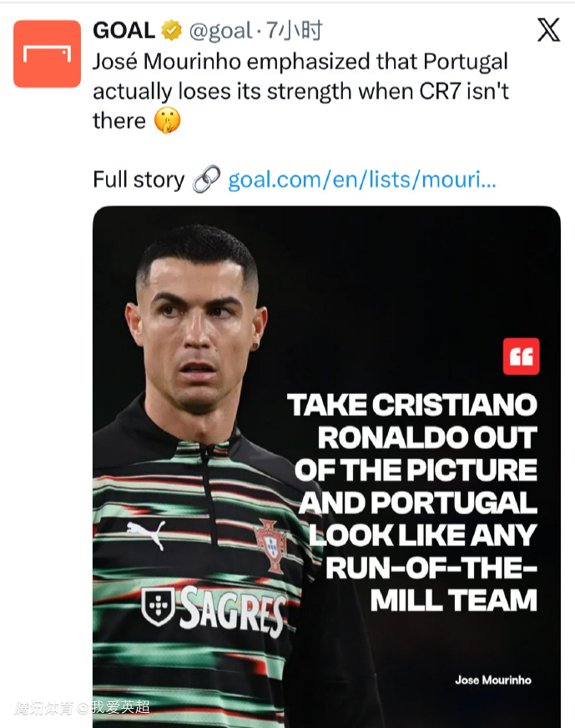Click the 腾讯体育 @我爱英超 watermark

(82, 708)
